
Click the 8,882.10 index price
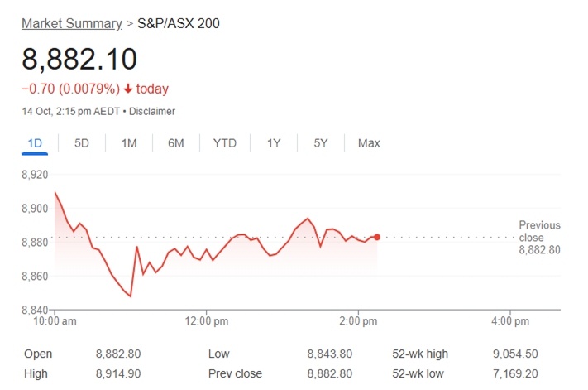79,59
